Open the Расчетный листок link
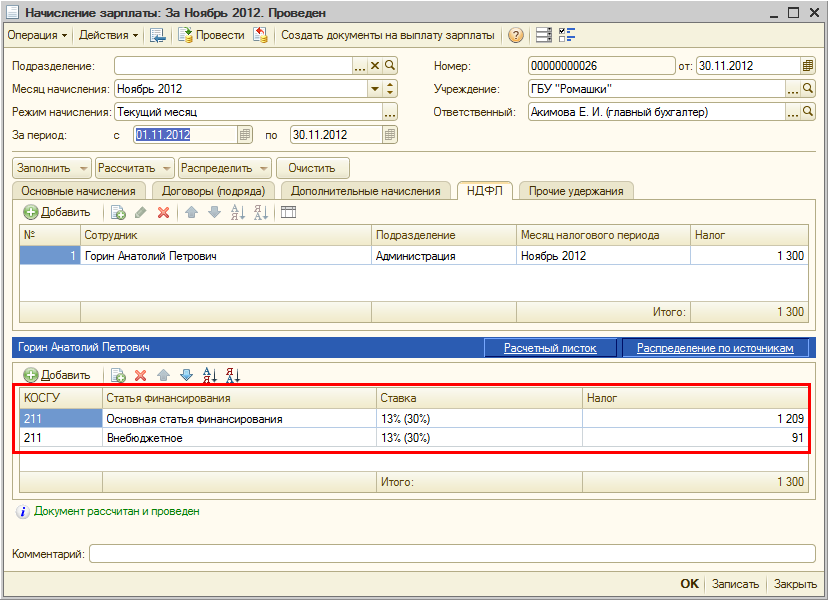Image resolution: width=828 pixels, height=600 pixels. 550,348
